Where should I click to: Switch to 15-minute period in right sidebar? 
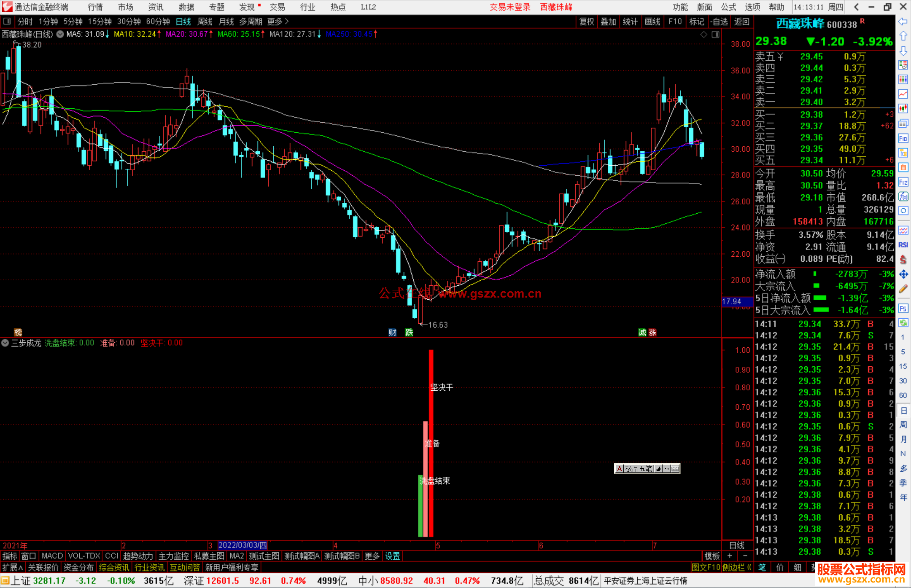click(x=903, y=366)
